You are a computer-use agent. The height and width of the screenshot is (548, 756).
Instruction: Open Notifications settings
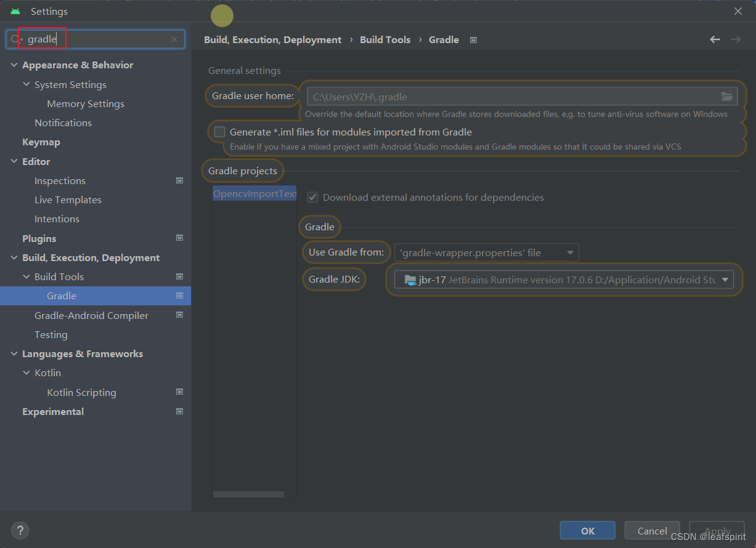(63, 123)
